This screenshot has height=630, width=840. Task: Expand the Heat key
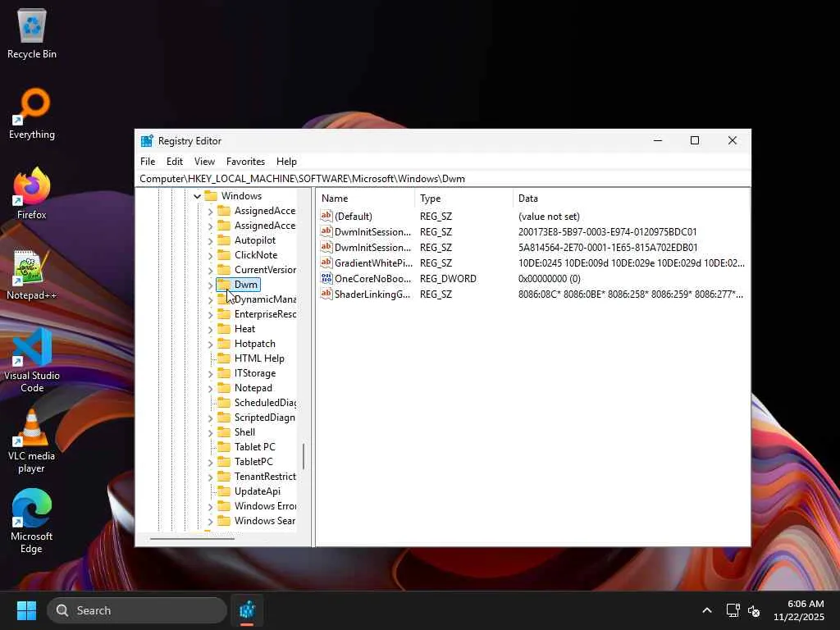coord(210,330)
